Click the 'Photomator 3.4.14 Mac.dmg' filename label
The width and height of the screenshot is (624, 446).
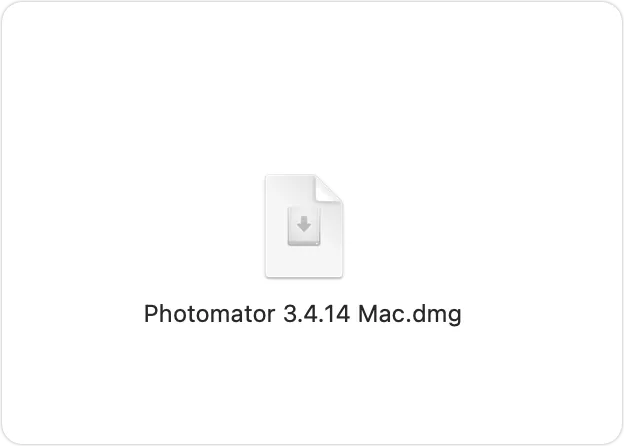pyautogui.click(x=303, y=314)
